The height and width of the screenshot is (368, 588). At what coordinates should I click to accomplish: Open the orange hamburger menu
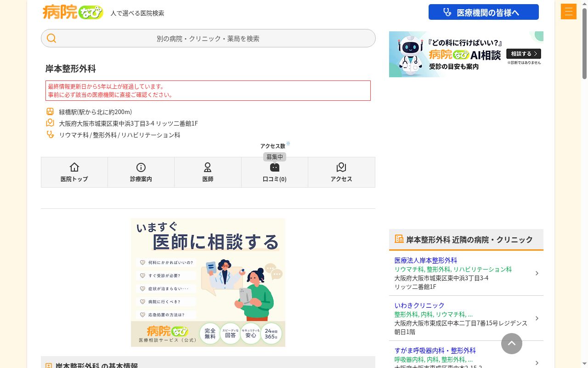coord(569,11)
